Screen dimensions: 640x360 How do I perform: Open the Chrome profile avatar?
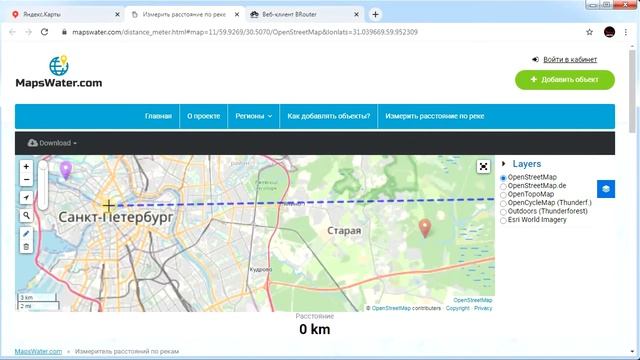pos(609,32)
